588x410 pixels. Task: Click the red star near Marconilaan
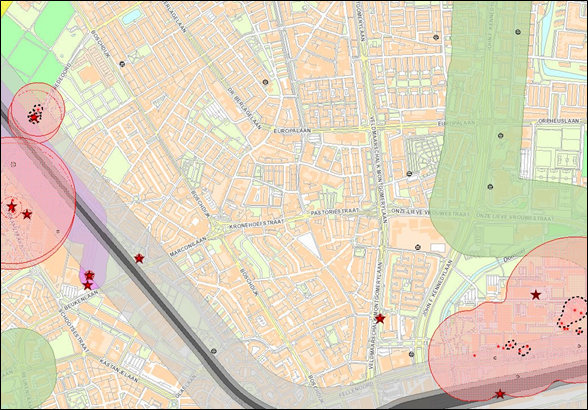[139, 258]
